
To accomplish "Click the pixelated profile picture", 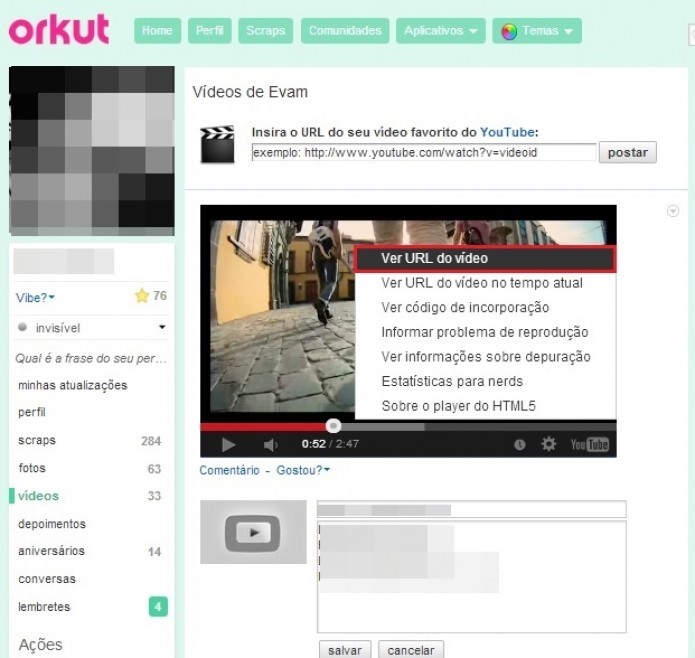I will click(92, 151).
